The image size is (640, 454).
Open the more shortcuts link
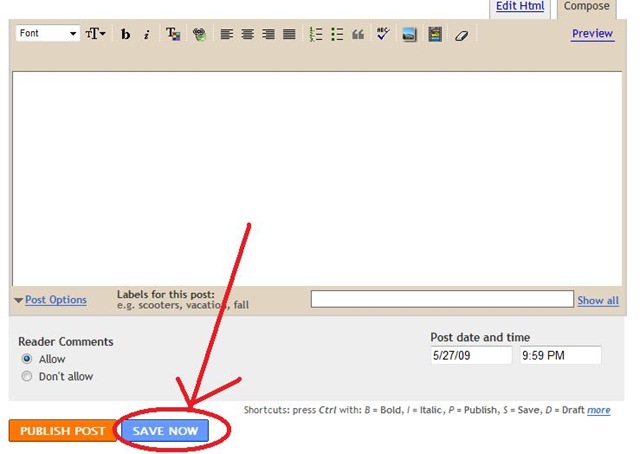point(598,410)
